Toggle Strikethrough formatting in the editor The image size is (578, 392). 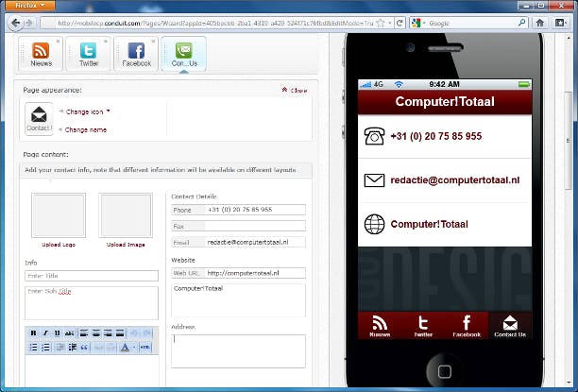(x=69, y=333)
